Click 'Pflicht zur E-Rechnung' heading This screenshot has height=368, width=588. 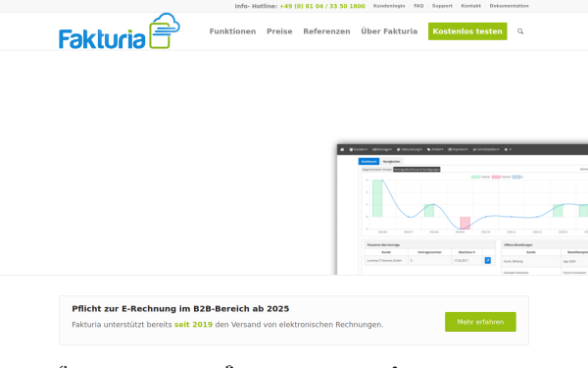tap(180, 309)
